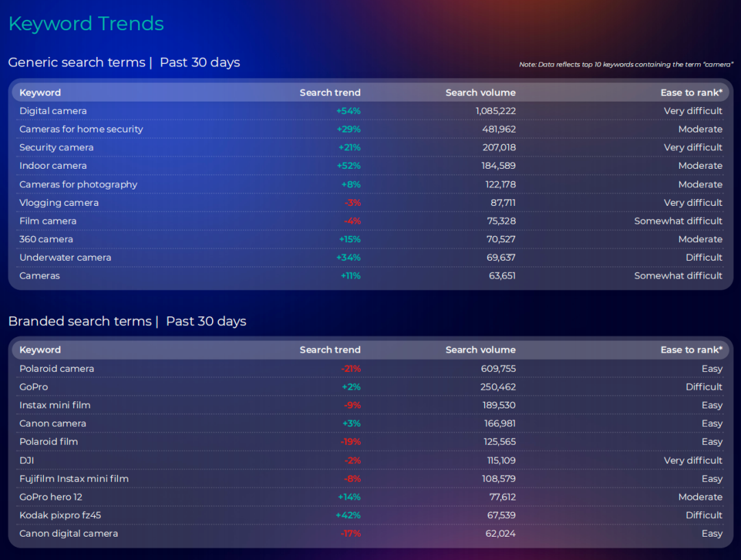
Task: Click the -3% search trend value
Action: 353,203
